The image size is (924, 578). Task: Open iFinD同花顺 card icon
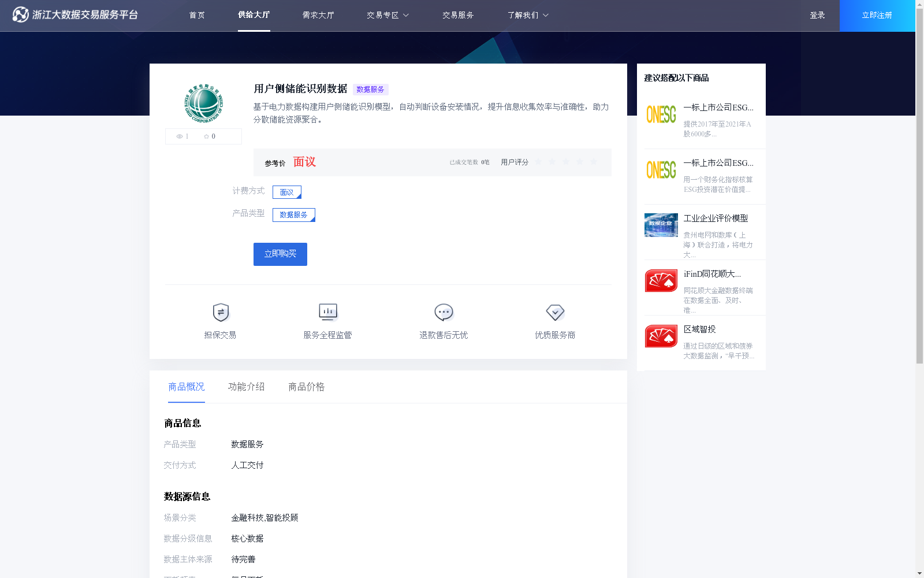(661, 280)
